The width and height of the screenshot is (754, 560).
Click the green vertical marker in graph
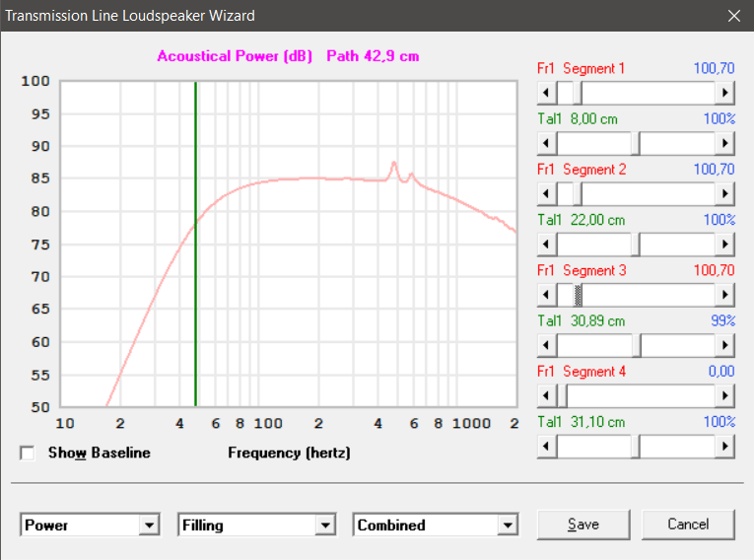196,244
